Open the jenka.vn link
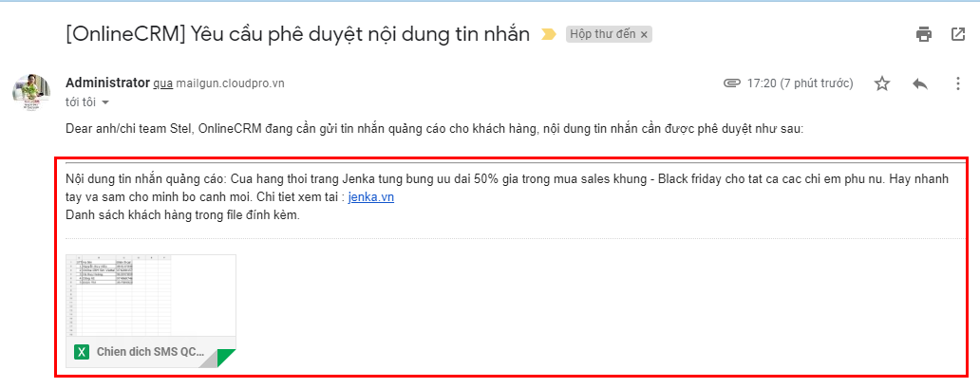This screenshot has width=980, height=388. (x=371, y=197)
